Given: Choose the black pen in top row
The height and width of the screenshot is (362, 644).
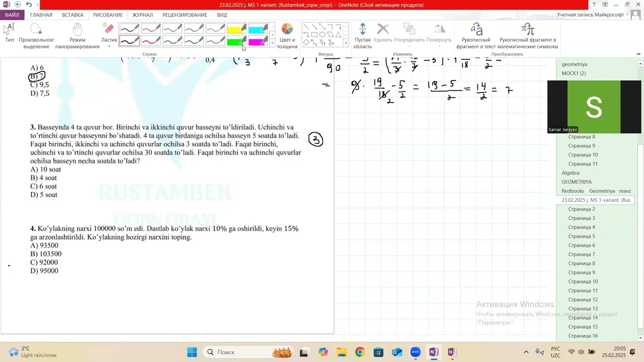Looking at the screenshot, I should point(129,29).
